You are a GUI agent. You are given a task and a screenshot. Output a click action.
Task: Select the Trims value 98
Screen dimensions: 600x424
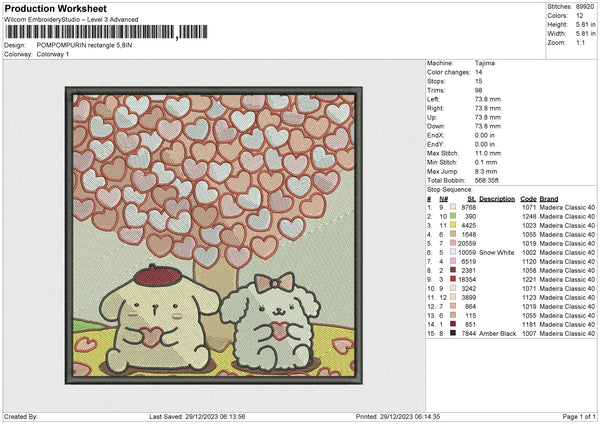pyautogui.click(x=478, y=90)
